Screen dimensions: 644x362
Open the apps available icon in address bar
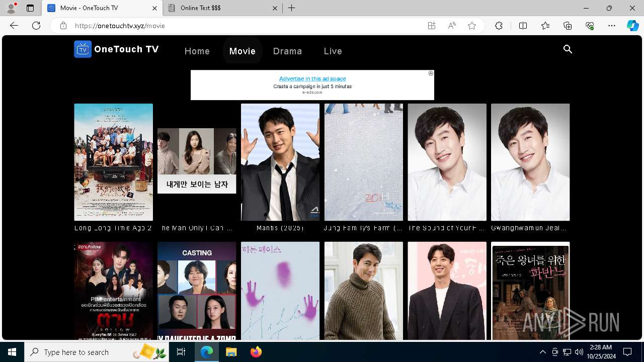pyautogui.click(x=432, y=26)
